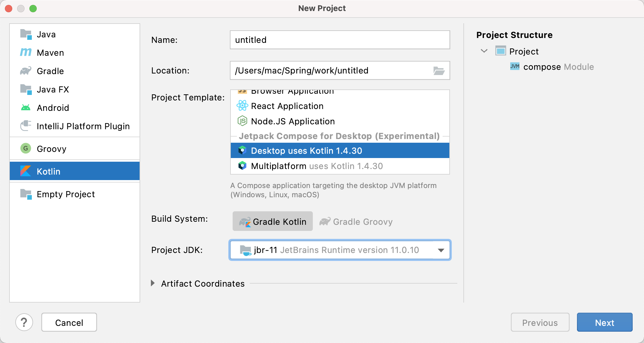Viewport: 644px width, 343px height.
Task: Click the IntelliJ Platform Plugin icon
Action: click(x=26, y=126)
